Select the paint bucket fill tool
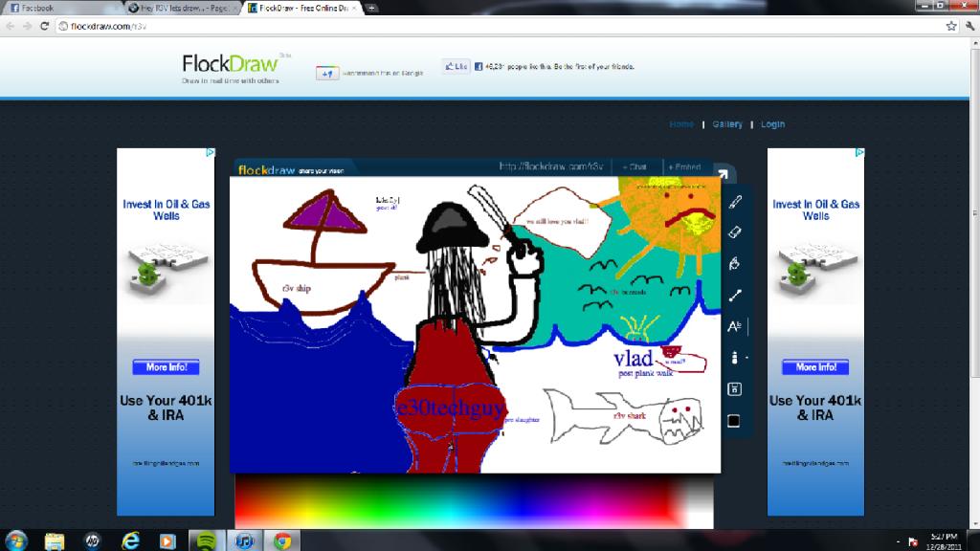980x551 pixels. (735, 263)
